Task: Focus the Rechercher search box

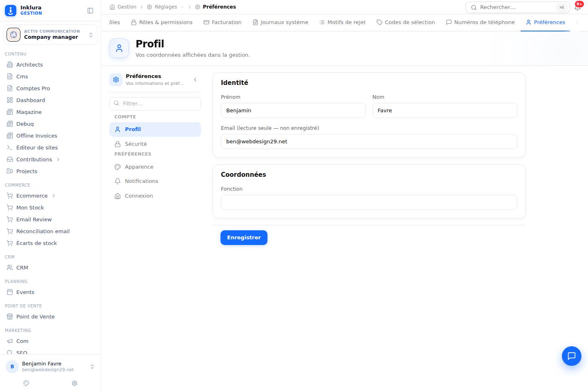Action: 517,7
